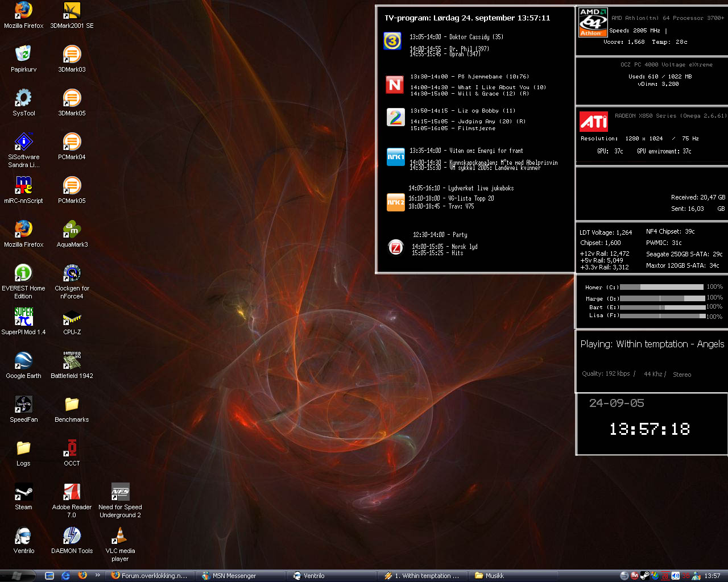Open VLC media player from the desktop
This screenshot has width=728, height=582.
pyautogui.click(x=120, y=544)
